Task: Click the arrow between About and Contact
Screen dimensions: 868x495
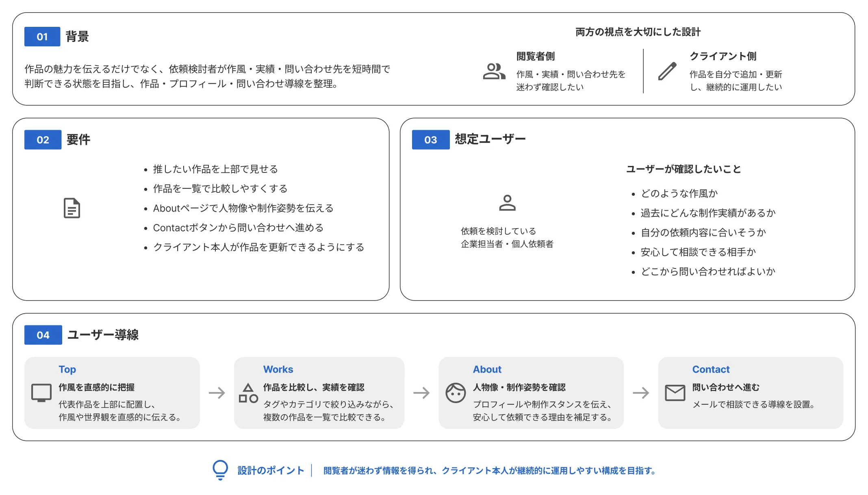Action: (x=641, y=393)
